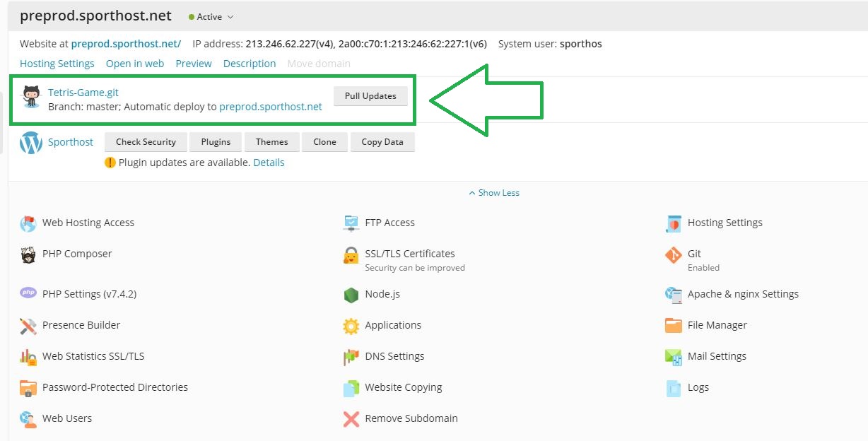Click the Logs document icon
The image size is (868, 441).
tap(674, 388)
